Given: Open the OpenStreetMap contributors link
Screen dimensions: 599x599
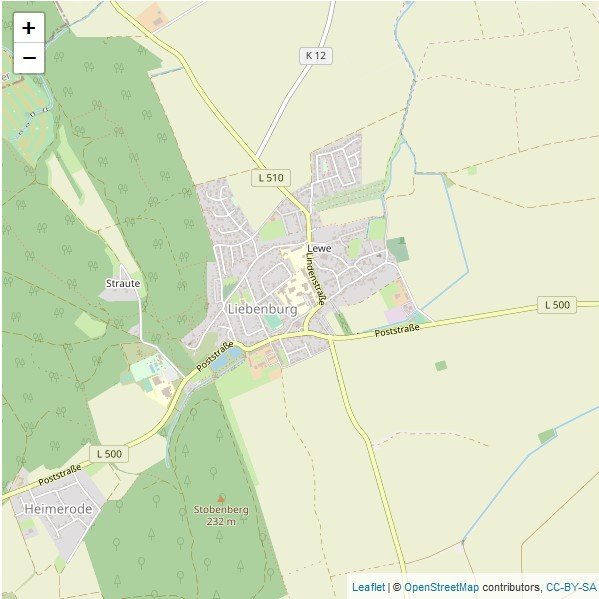Looking at the screenshot, I should [441, 587].
